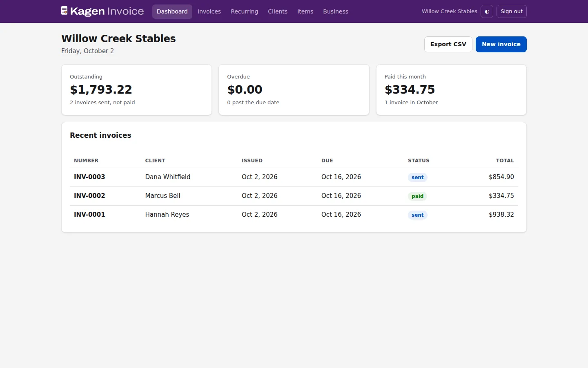Click Hannah Reyes' due date cell
The width and height of the screenshot is (588, 368).
pos(341,215)
